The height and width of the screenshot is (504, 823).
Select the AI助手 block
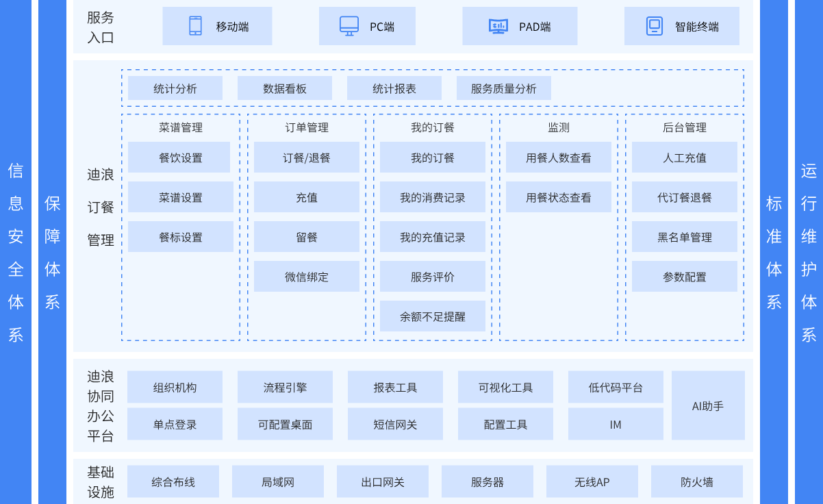pyautogui.click(x=708, y=405)
